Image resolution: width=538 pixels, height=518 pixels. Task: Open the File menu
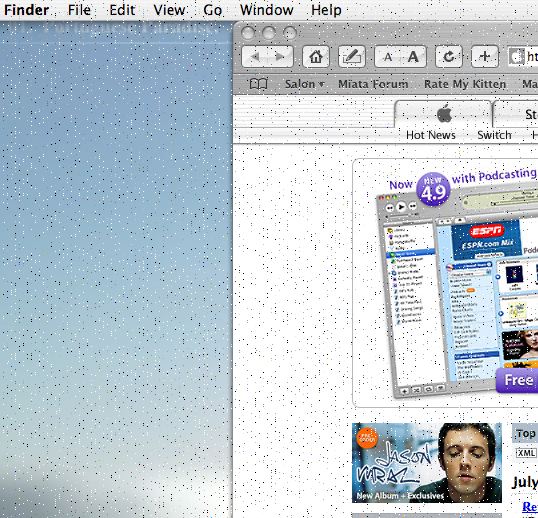coord(79,10)
